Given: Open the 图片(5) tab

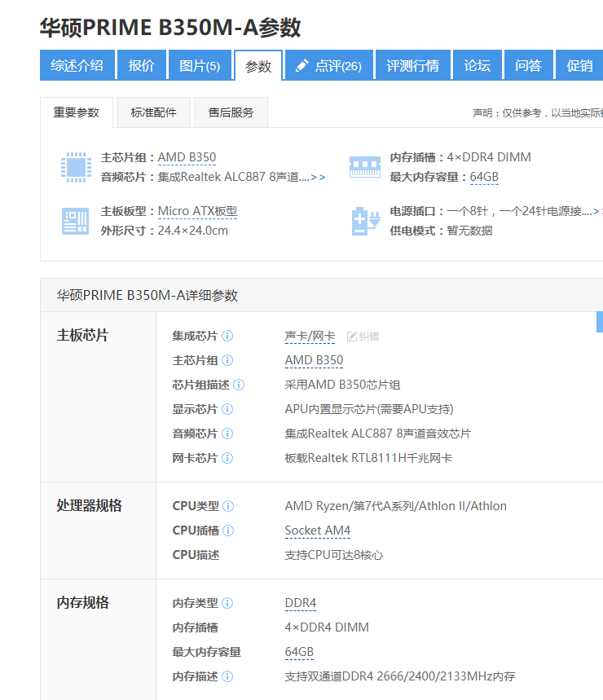Looking at the screenshot, I should [x=200, y=66].
